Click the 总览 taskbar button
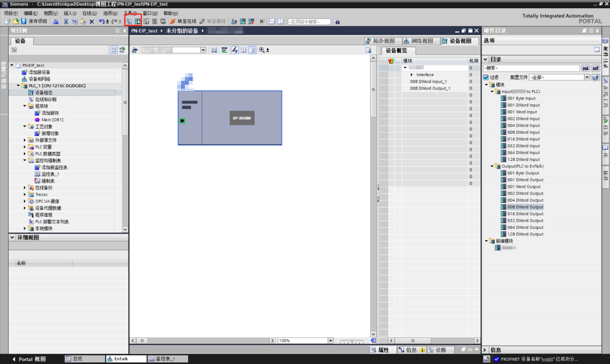Image resolution: width=610 pixels, height=364 pixels. pyautogui.click(x=85, y=359)
